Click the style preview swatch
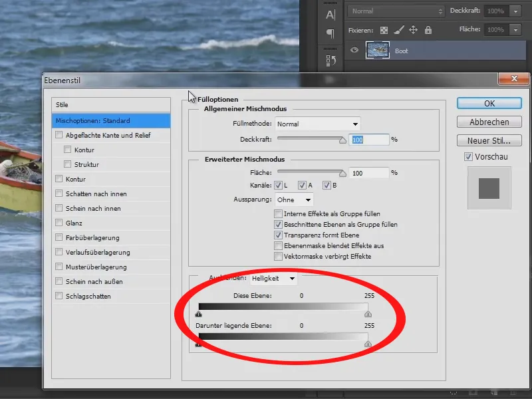The image size is (532, 399). point(489,188)
